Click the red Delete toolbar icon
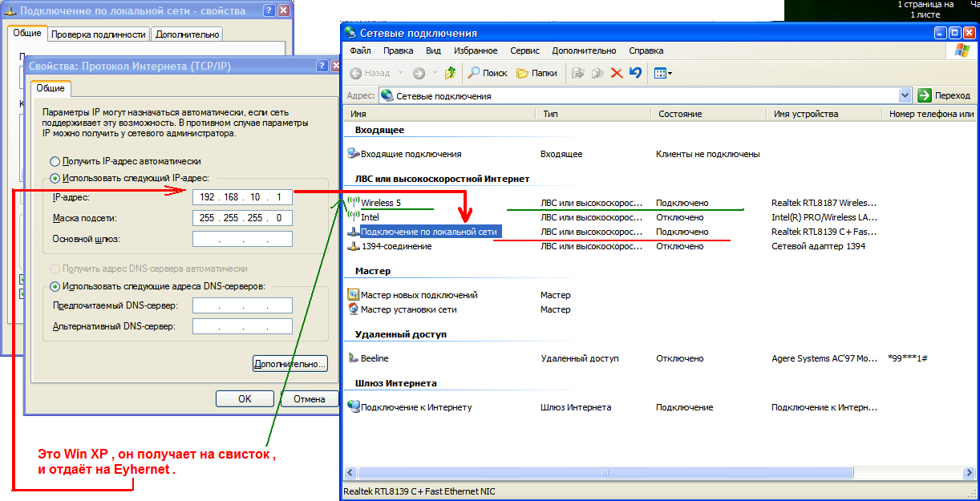 tap(617, 73)
